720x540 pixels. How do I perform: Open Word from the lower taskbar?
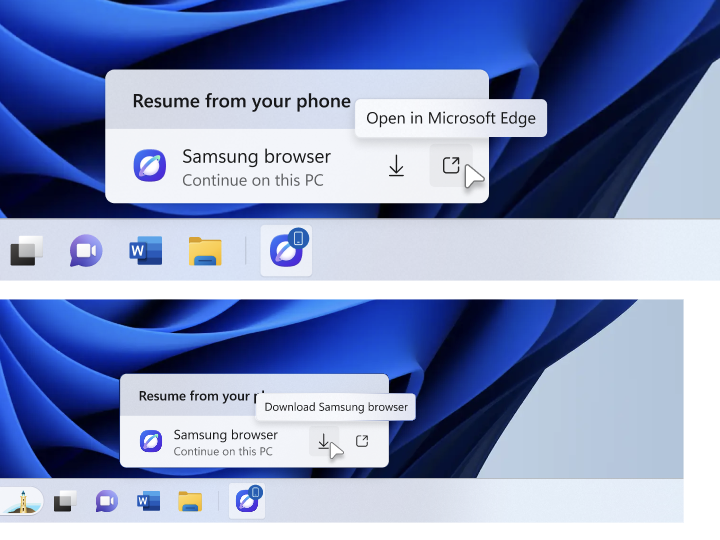(149, 501)
